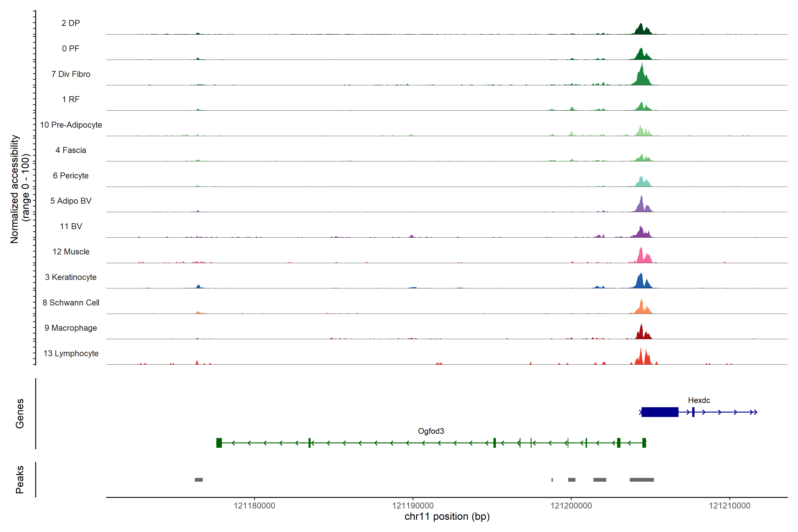798x532 pixels.
Task: Click the 121180000 axis tick label
Action: (x=254, y=506)
